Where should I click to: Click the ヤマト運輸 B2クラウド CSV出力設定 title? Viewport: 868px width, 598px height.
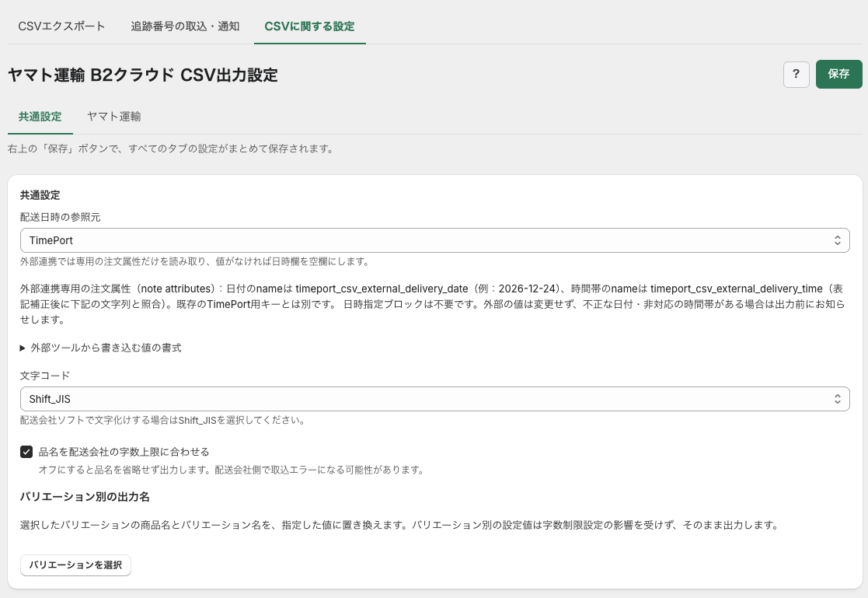coord(143,75)
